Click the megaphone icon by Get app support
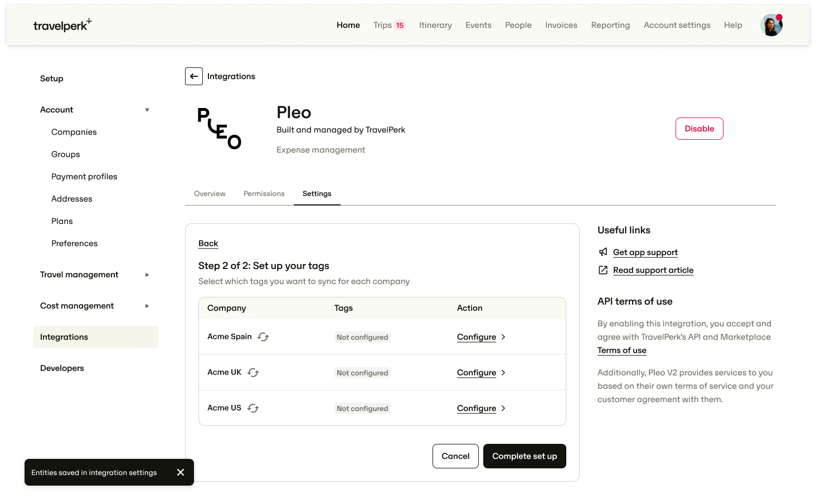The image size is (816, 504). tap(603, 252)
